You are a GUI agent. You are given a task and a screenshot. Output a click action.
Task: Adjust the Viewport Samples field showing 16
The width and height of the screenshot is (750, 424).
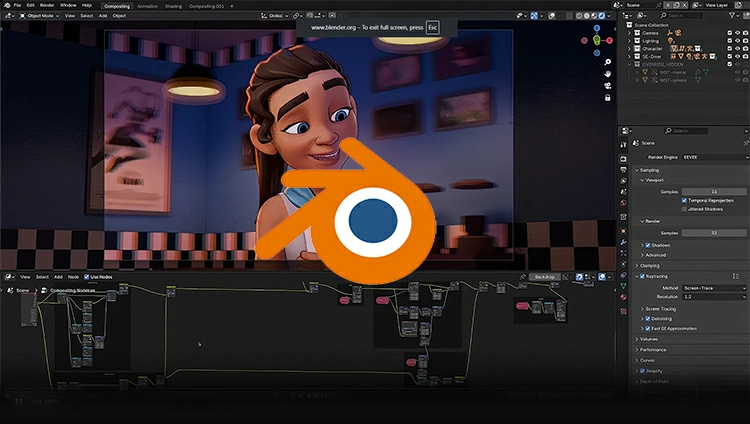point(714,192)
